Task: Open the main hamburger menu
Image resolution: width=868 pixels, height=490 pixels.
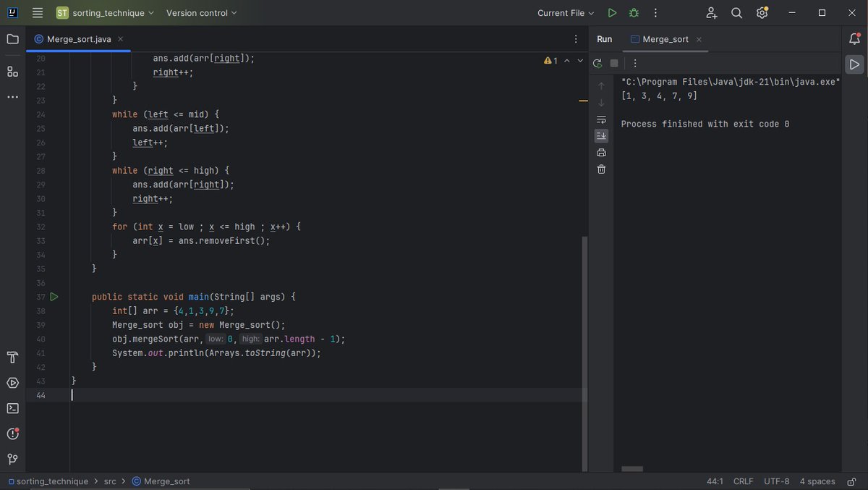Action: click(x=38, y=13)
